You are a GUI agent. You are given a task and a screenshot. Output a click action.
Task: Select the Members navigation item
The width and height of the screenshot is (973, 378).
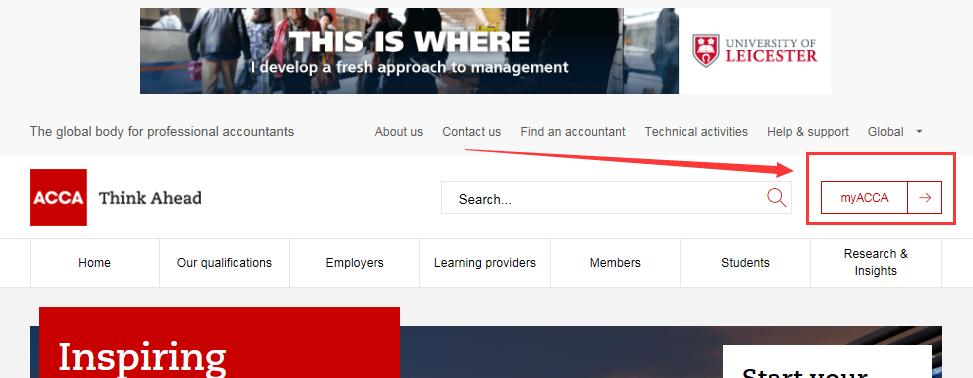(615, 263)
